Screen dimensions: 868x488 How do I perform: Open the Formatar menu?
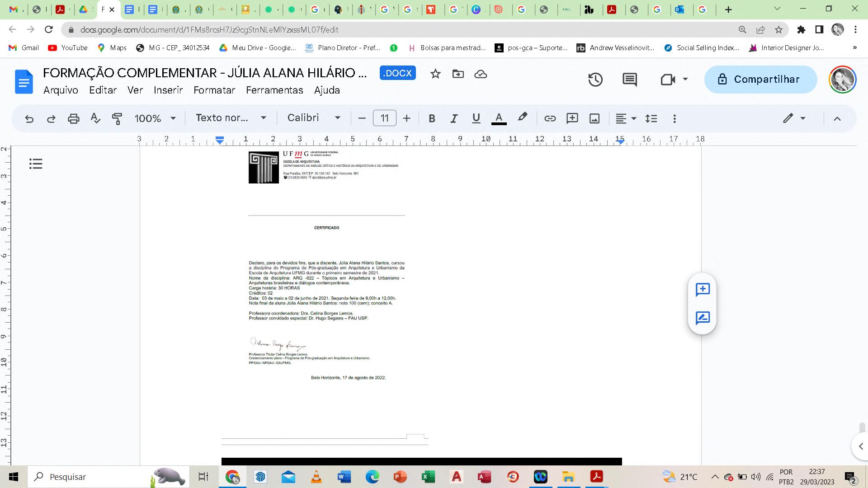[214, 90]
